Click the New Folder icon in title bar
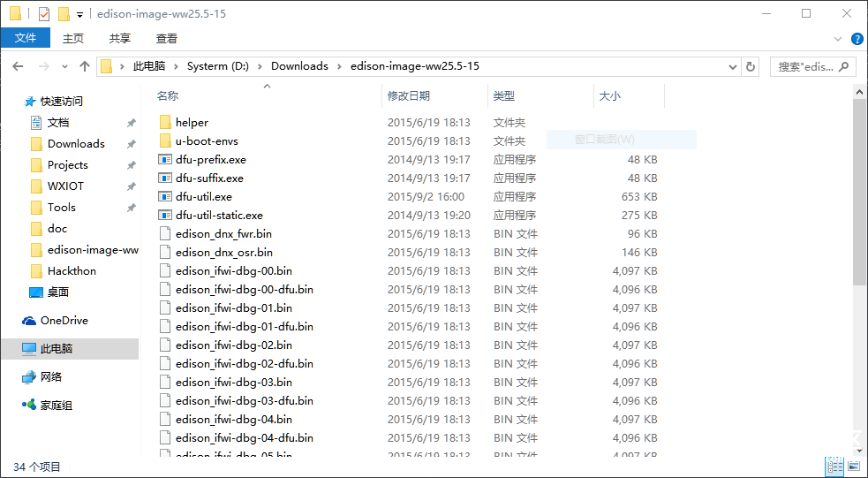Screen dimensions: 868x478 pyautogui.click(x=64, y=14)
